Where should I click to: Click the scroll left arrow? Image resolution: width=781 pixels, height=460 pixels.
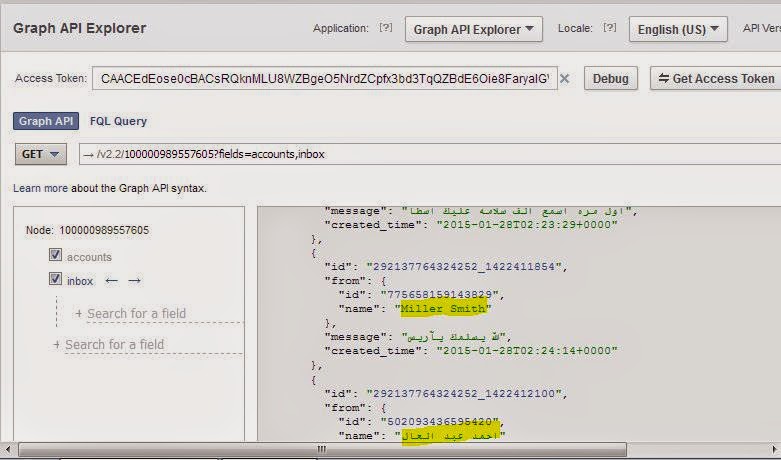(x=7, y=450)
